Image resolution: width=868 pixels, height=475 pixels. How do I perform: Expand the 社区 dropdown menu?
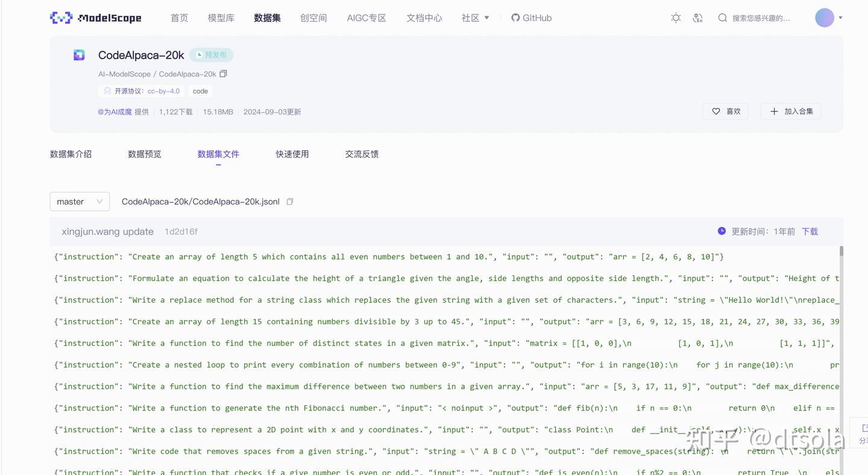476,18
